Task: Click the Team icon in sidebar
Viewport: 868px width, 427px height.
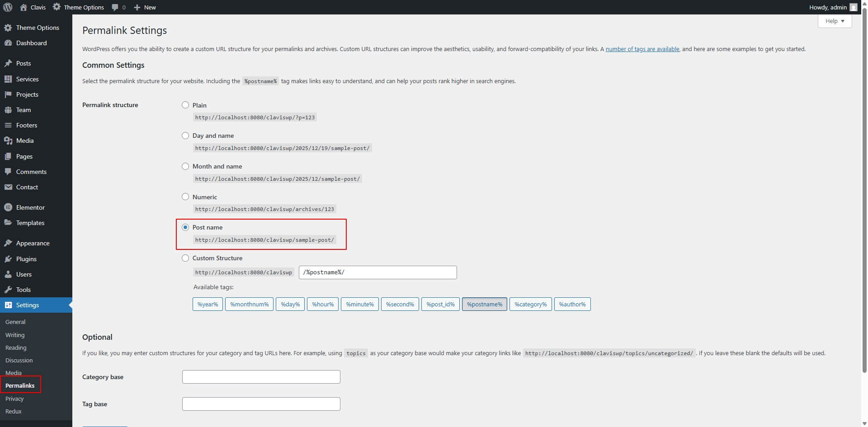Action: (8, 110)
